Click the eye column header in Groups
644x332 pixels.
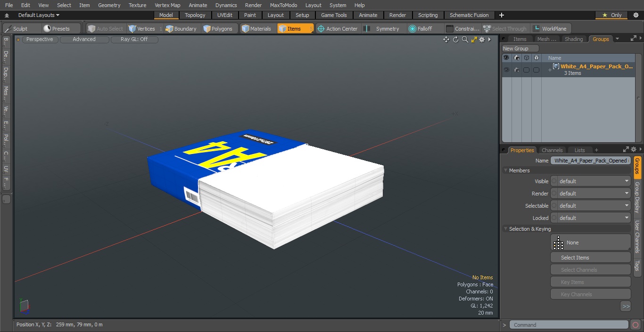pyautogui.click(x=506, y=58)
